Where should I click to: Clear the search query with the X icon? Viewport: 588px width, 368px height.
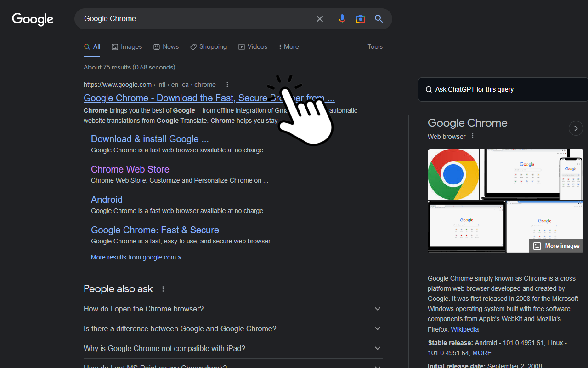coord(320,19)
